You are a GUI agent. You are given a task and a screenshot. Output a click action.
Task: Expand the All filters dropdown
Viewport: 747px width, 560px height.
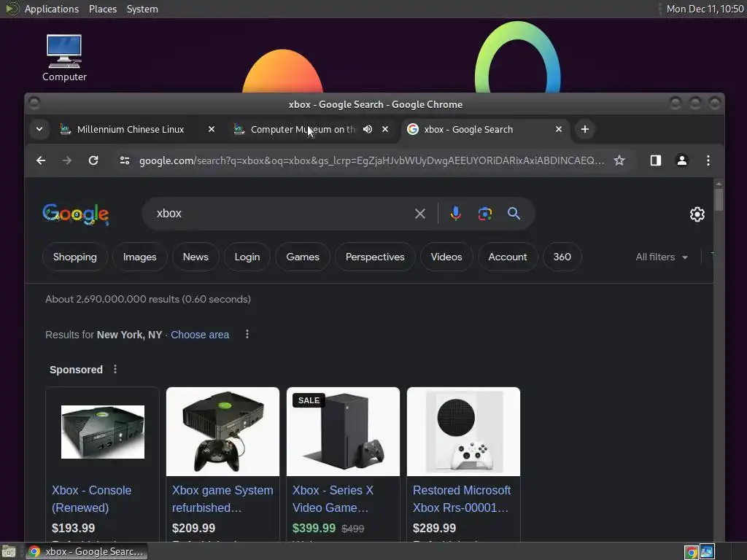[x=662, y=257]
